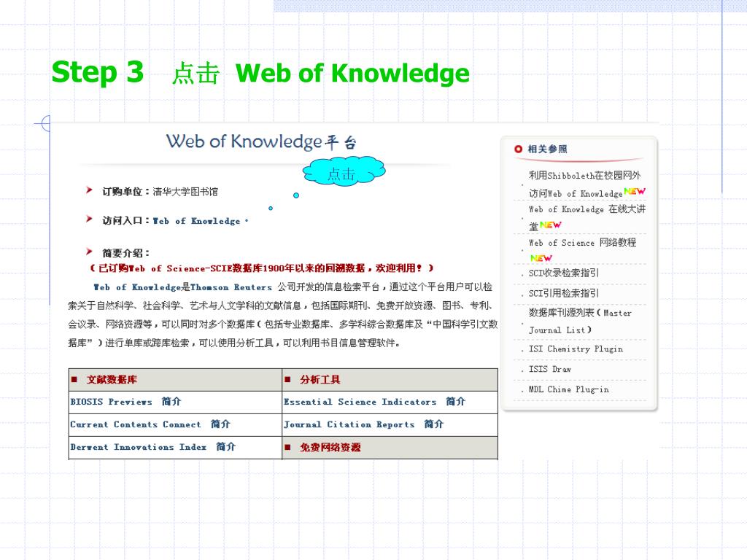Open the Shibboleth off-campus access guide link

(585, 184)
